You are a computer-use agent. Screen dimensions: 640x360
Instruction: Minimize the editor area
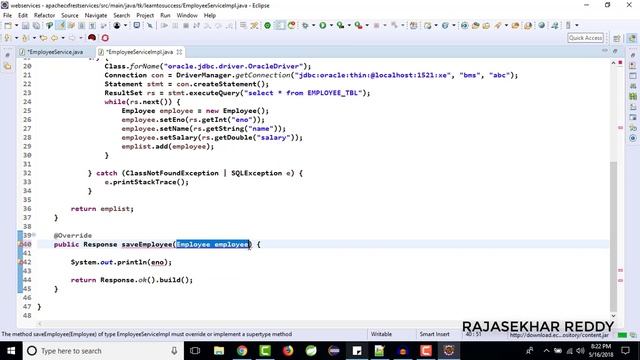click(604, 51)
